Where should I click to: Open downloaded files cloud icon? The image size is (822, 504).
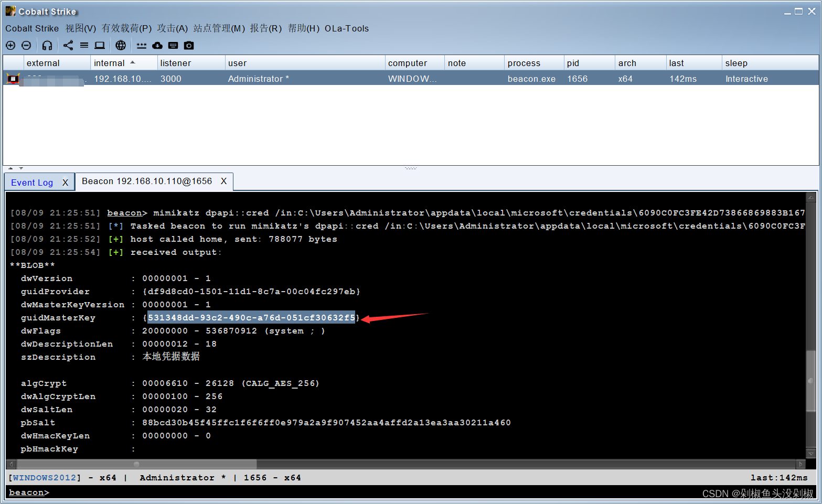point(157,46)
